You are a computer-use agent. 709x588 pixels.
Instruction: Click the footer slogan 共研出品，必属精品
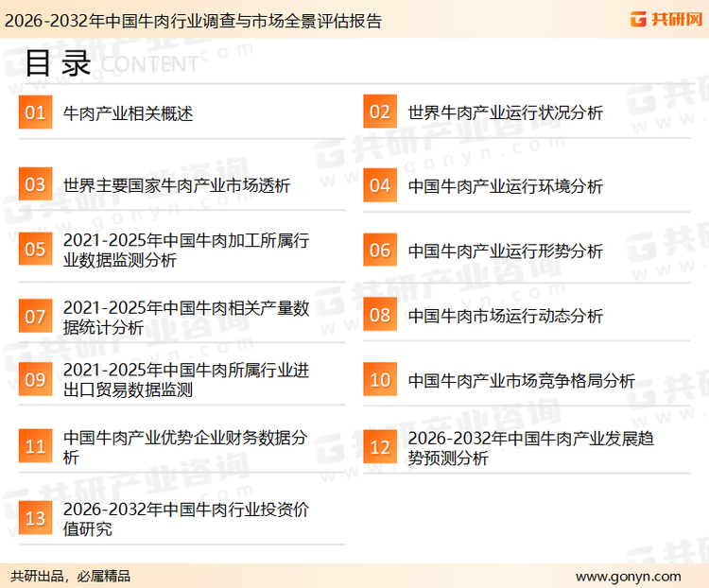pyautogui.click(x=70, y=576)
